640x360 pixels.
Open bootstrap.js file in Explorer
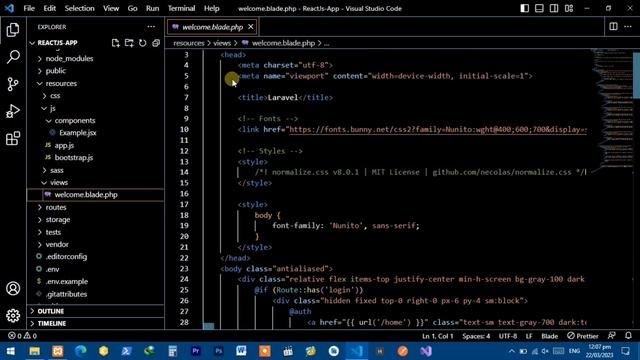coord(96,158)
